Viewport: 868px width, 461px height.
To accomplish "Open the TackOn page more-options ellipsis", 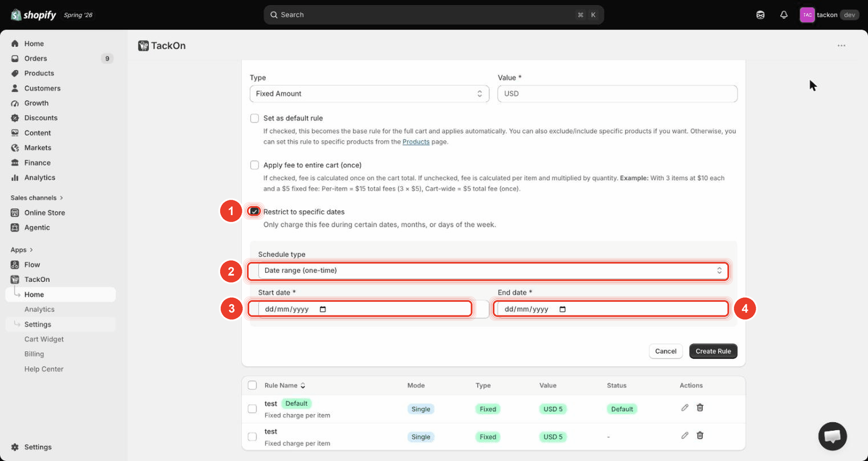I will 841,46.
